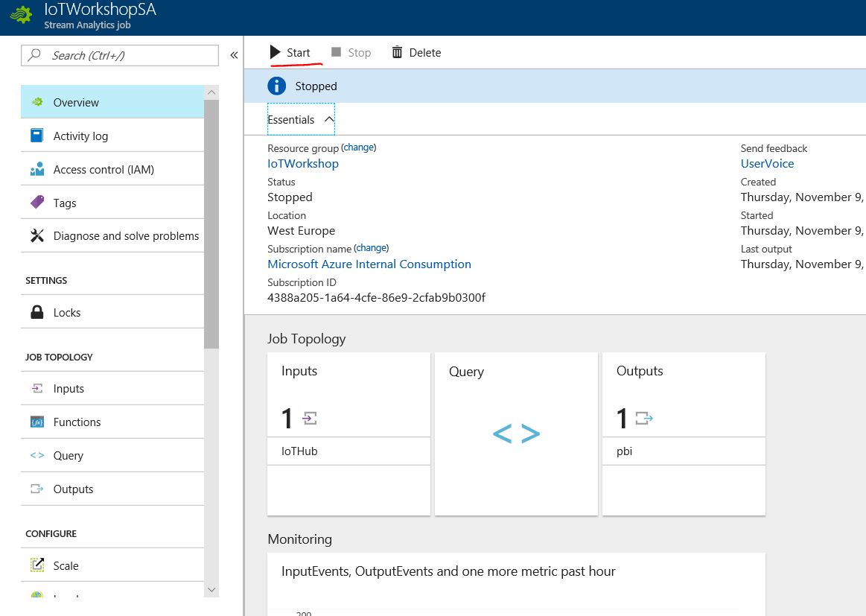
Task: Focus the Search (Ctrl+/) field
Action: pos(120,55)
